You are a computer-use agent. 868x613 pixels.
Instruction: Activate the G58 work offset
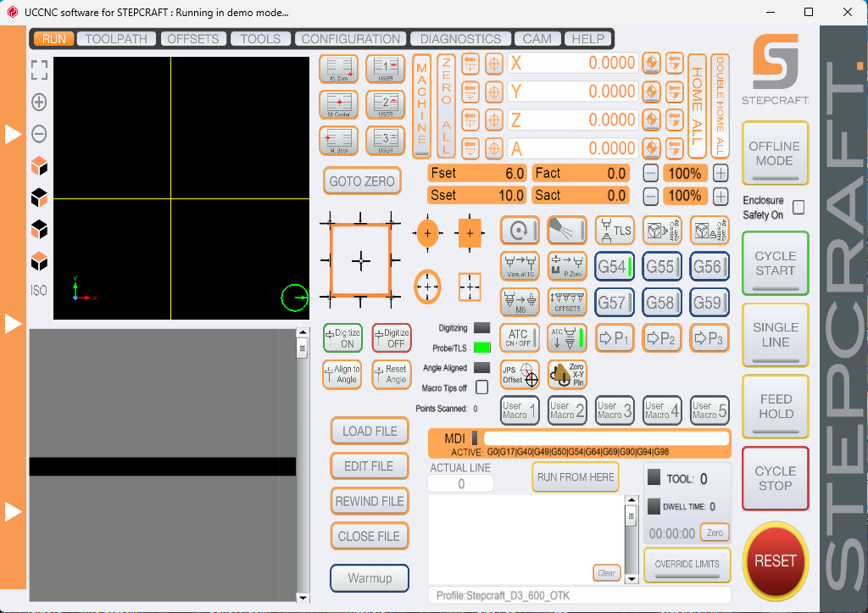pyautogui.click(x=661, y=303)
